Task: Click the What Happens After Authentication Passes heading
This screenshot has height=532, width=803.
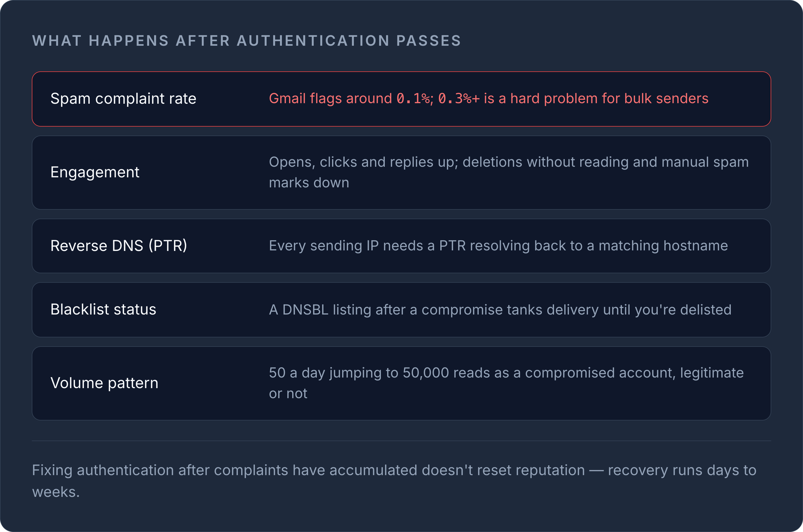Action: click(x=247, y=41)
